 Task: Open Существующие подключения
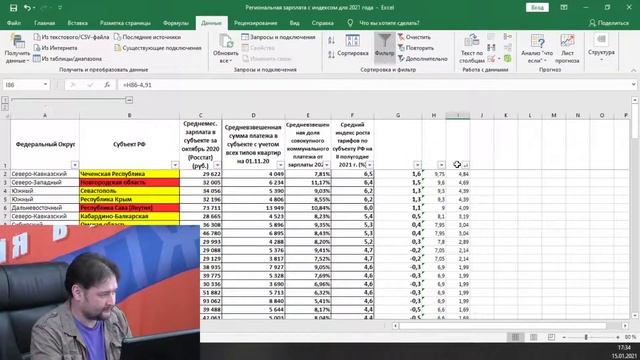tap(158, 48)
